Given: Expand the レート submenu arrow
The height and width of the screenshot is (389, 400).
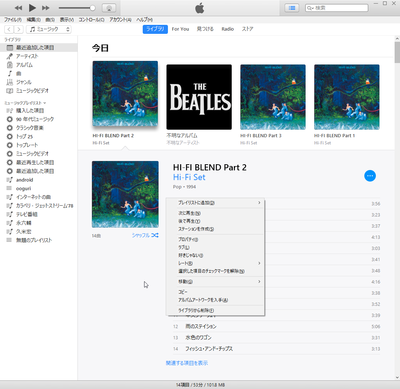Looking at the screenshot, I should pyautogui.click(x=259, y=263).
